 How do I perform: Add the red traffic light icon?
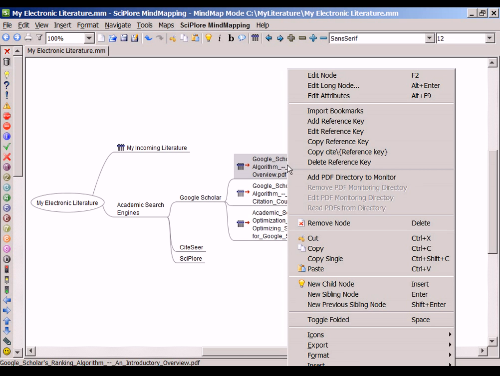coord(7,269)
